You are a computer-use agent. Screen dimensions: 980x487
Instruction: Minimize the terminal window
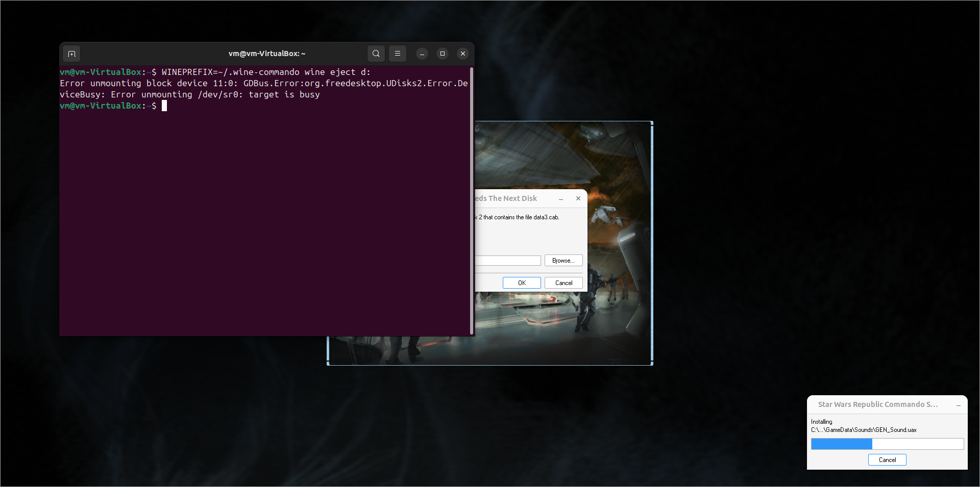point(422,54)
